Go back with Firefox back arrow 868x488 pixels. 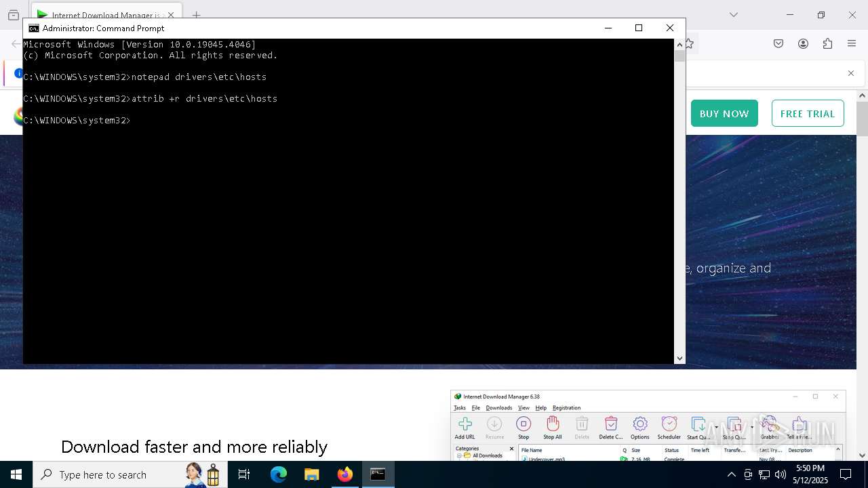[15, 44]
